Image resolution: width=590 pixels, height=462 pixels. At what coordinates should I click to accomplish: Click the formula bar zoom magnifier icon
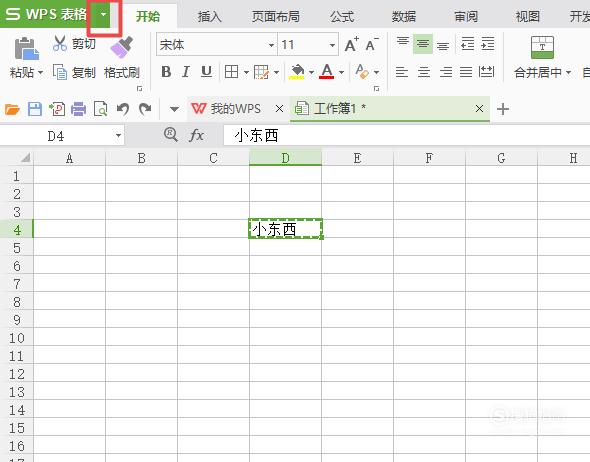click(x=170, y=135)
